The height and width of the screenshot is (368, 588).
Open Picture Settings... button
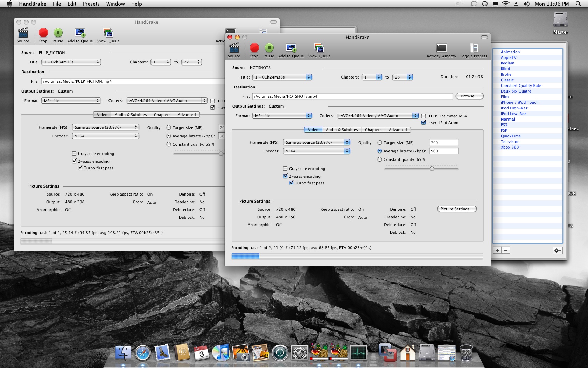457,209
